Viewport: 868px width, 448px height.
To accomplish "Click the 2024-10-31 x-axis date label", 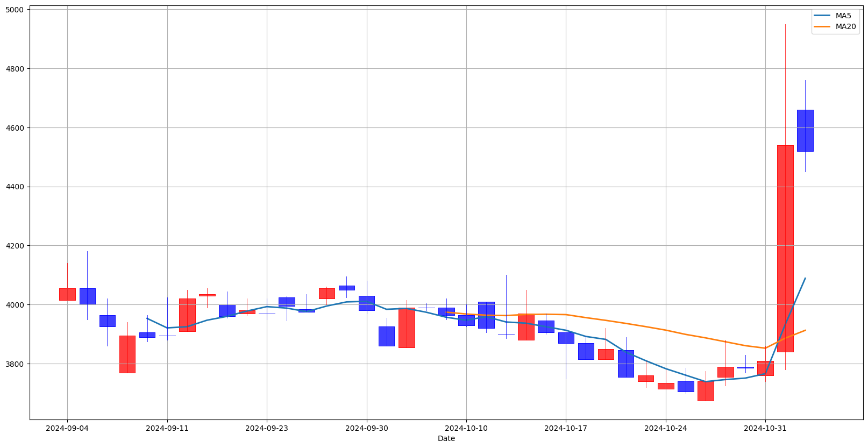I will (x=765, y=428).
